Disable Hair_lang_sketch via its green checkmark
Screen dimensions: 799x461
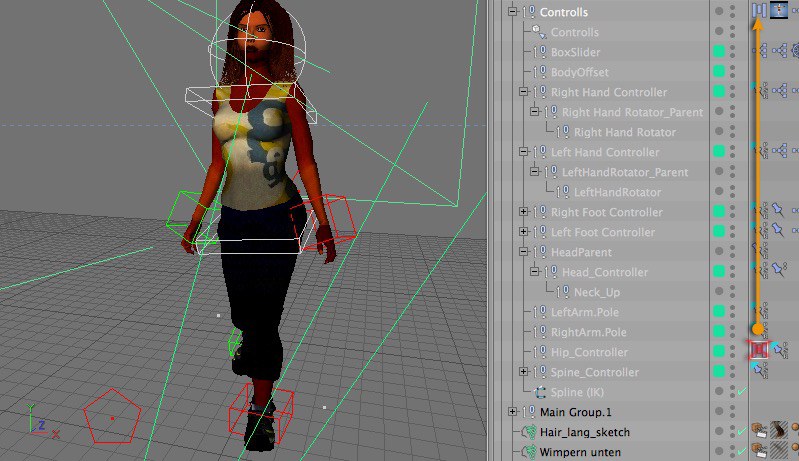[x=740, y=432]
